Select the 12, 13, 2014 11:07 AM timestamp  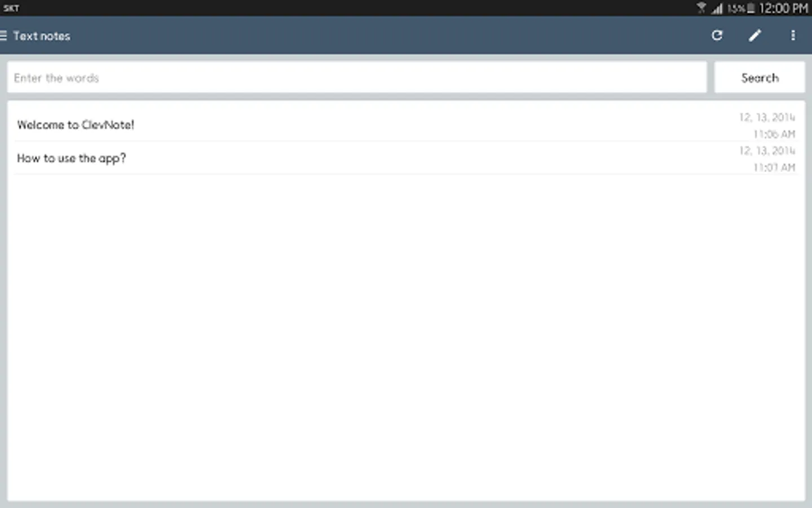(x=767, y=159)
